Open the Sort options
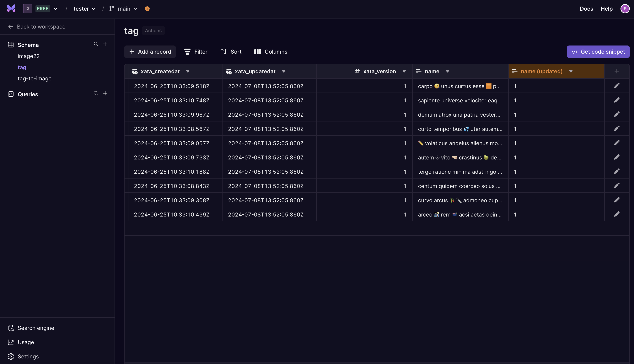Screen dimensions: 634x364 [231, 52]
